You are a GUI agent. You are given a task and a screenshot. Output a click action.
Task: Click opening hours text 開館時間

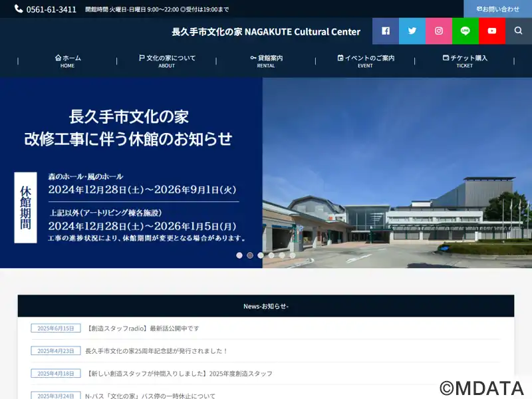[x=157, y=9]
